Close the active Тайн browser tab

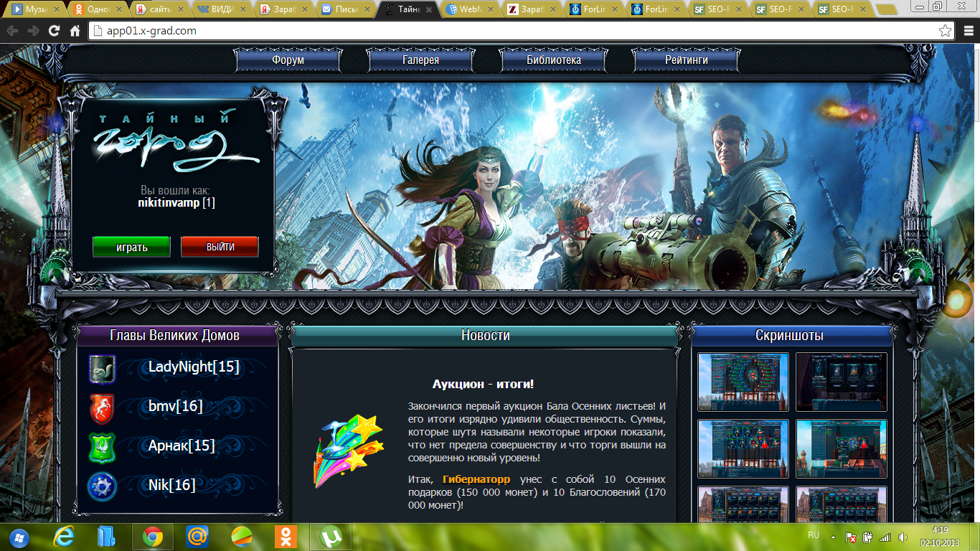(428, 10)
